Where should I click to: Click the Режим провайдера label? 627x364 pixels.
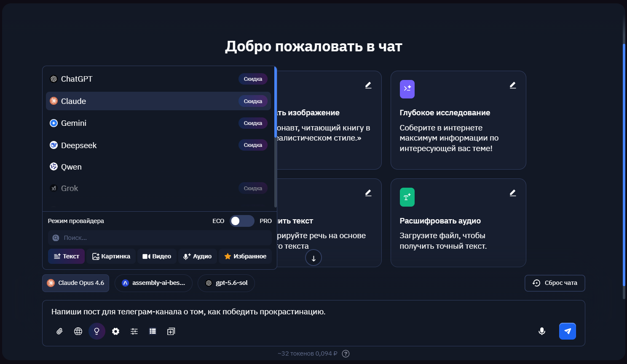point(76,221)
